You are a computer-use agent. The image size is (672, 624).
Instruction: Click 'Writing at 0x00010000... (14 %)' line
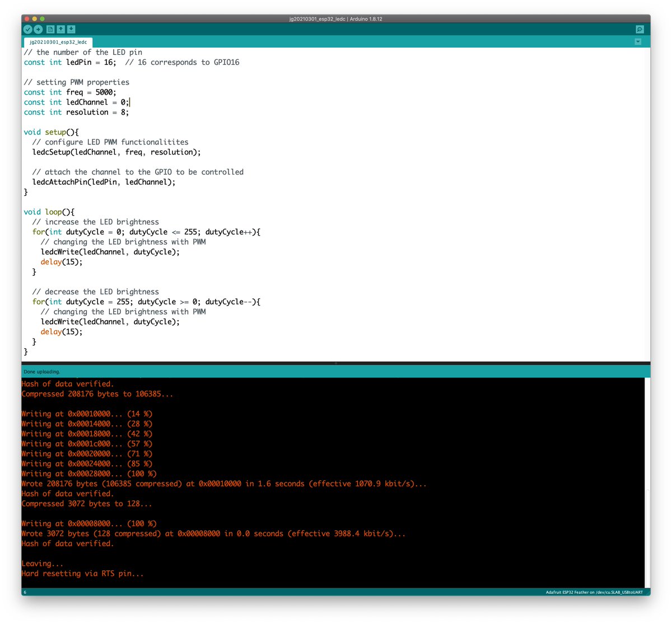click(87, 414)
